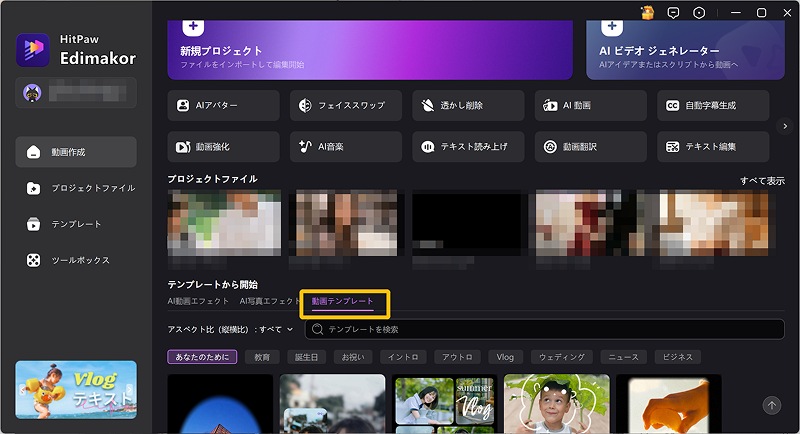Screen dimensions: 800x434
Task: Click すべて表示 to view all projects
Action: [762, 181]
